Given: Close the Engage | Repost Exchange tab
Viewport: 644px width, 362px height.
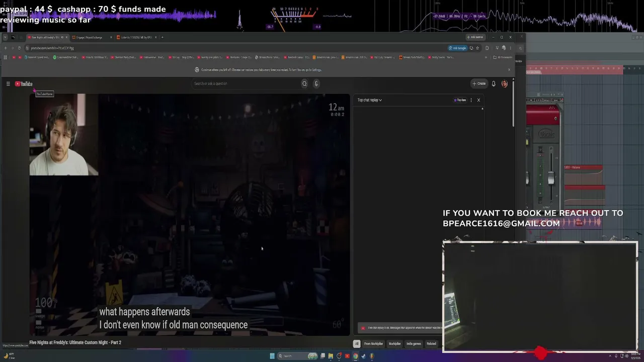Looking at the screenshot, I should pos(111,37).
